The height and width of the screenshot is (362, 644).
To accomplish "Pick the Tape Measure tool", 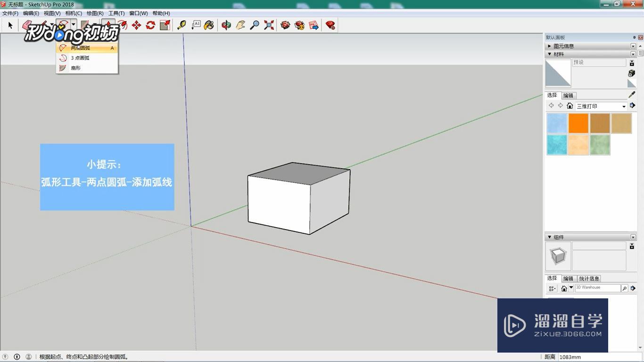I will coord(182,25).
